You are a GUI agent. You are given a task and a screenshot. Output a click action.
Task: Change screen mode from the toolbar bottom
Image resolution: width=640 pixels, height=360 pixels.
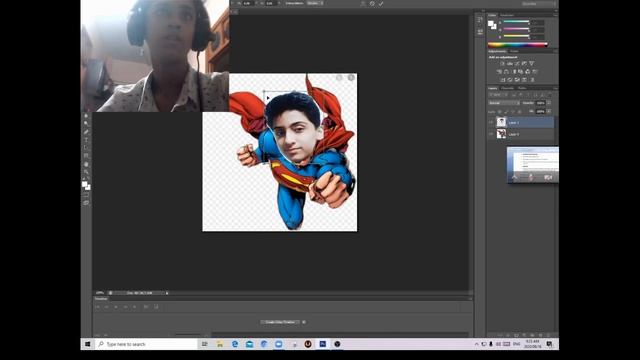(86, 202)
